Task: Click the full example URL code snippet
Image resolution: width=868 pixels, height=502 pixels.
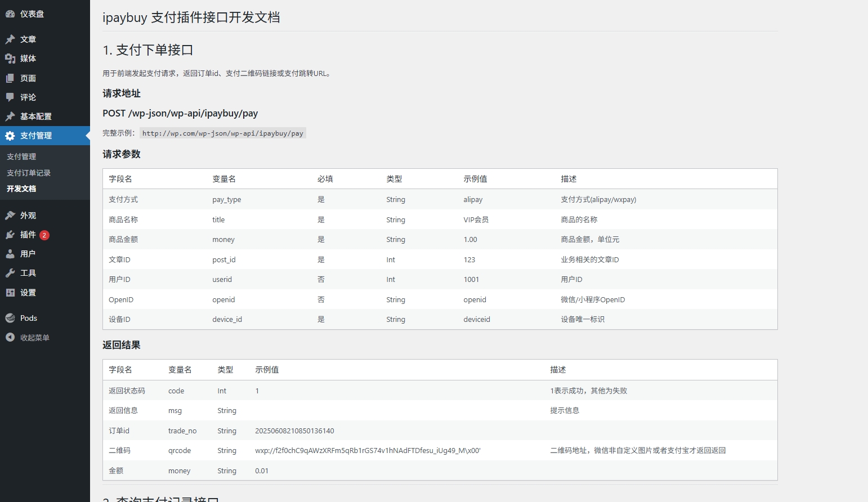Action: coord(222,133)
